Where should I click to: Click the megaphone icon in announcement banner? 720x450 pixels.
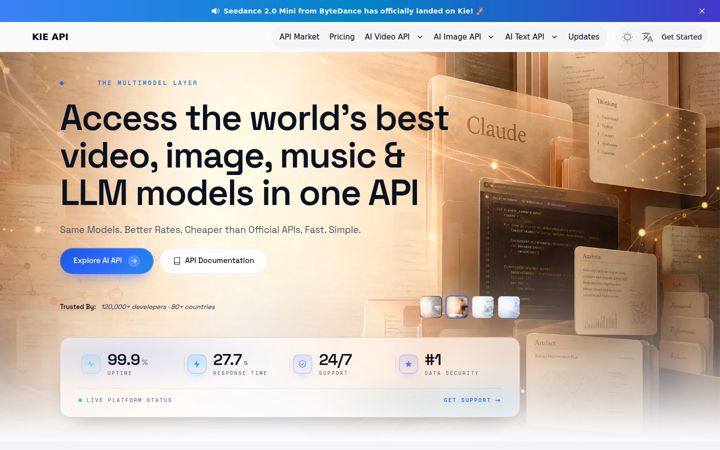point(215,11)
